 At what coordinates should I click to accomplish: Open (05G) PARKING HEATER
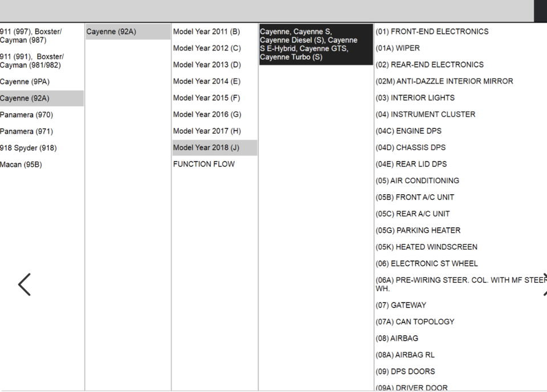pyautogui.click(x=418, y=231)
